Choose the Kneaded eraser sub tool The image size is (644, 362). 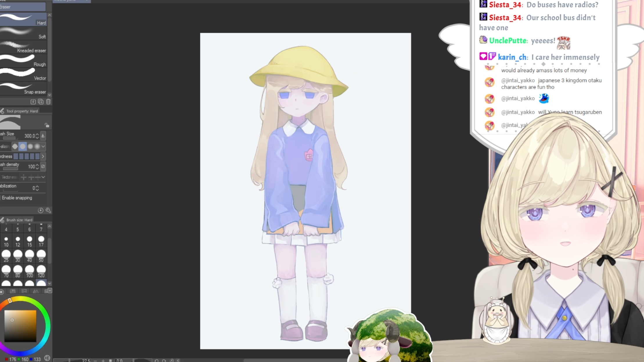(23, 47)
